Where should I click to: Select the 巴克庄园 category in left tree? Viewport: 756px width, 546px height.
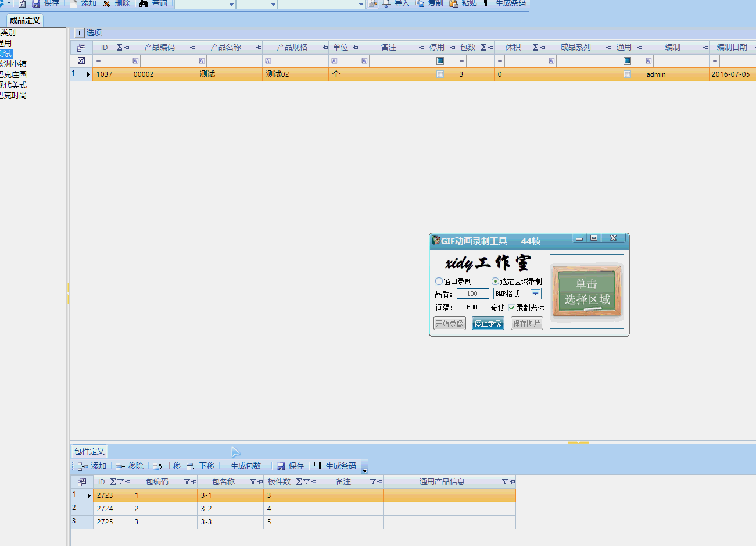(x=14, y=74)
